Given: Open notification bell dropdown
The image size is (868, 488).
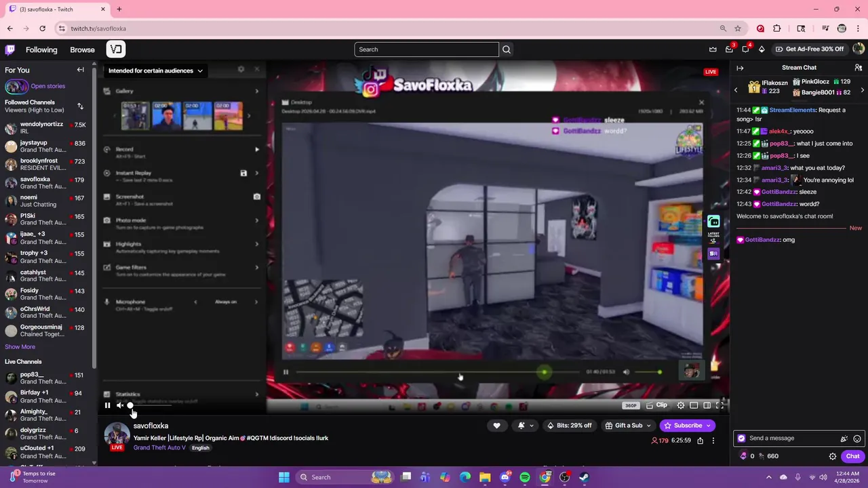Looking at the screenshot, I should tap(526, 426).
